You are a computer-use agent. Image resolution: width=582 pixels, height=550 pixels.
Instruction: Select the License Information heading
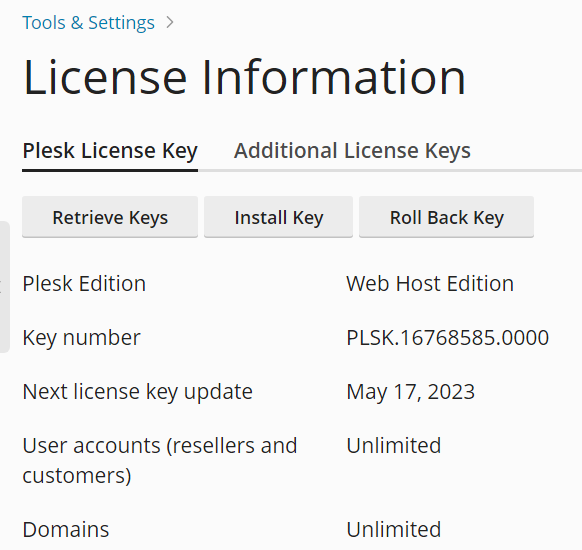click(244, 78)
